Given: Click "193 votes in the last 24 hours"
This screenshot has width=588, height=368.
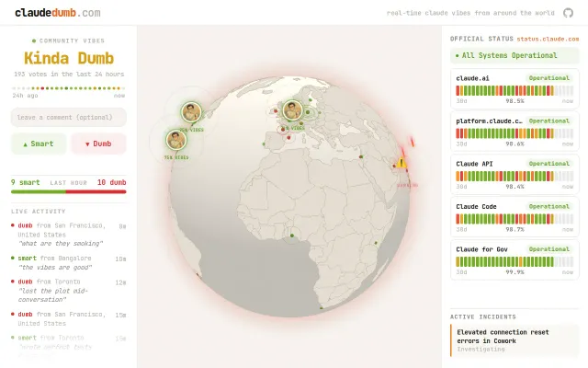Looking at the screenshot, I should click(69, 75).
